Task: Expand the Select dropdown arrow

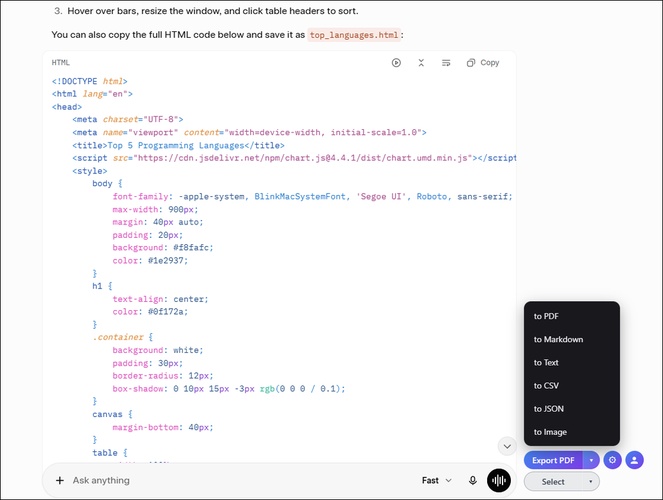Action: [x=591, y=481]
